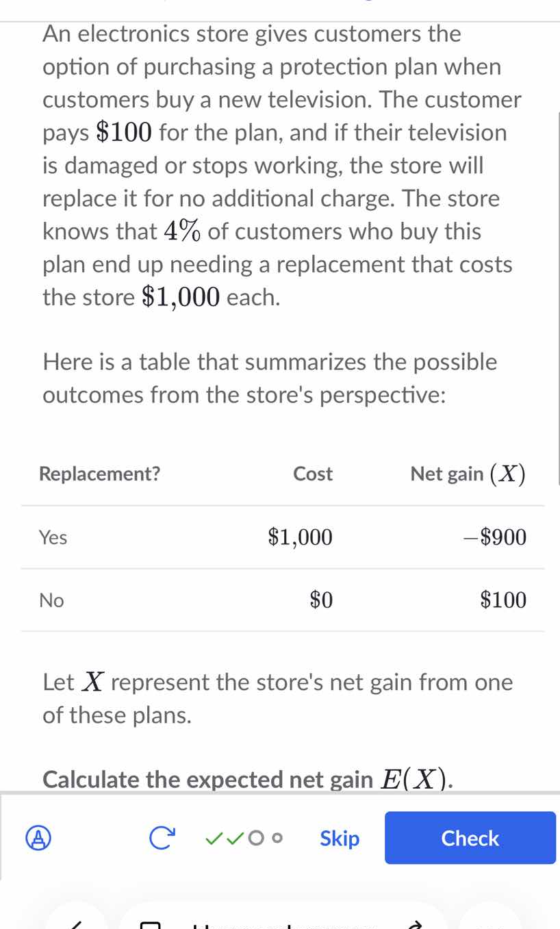Restart the exercise using the refresh icon

[x=162, y=837]
